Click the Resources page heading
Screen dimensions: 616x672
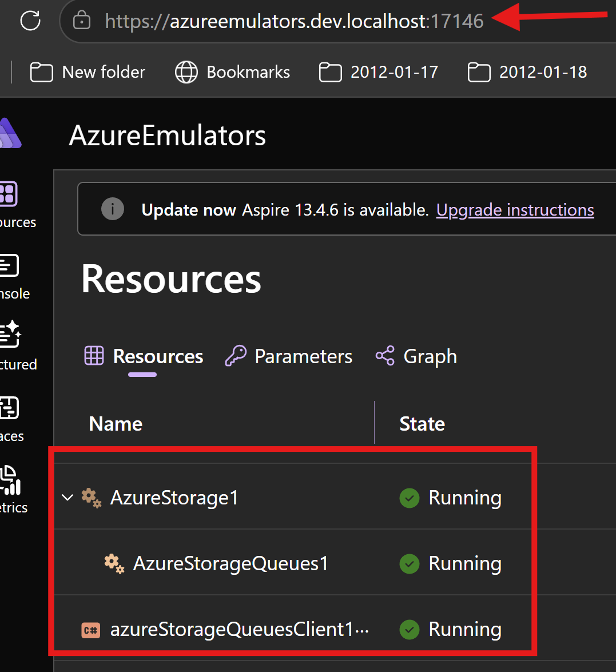pyautogui.click(x=171, y=280)
